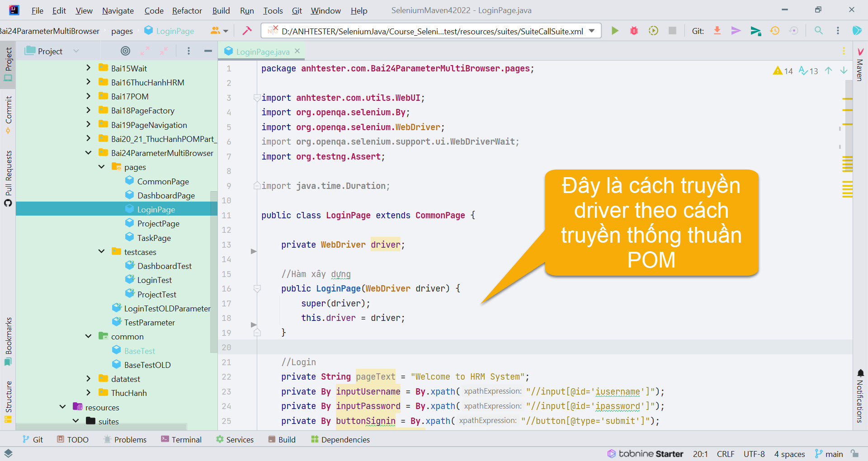Update project from Git icon

pyautogui.click(x=717, y=31)
